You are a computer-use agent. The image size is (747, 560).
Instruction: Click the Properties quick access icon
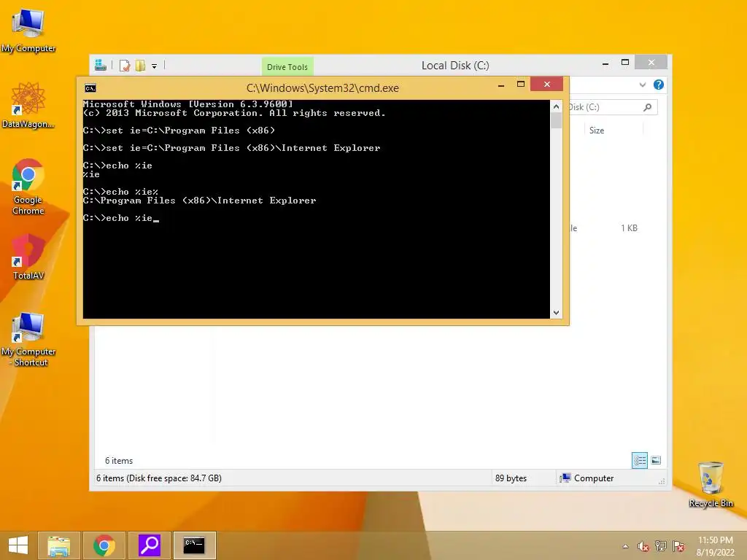125,65
